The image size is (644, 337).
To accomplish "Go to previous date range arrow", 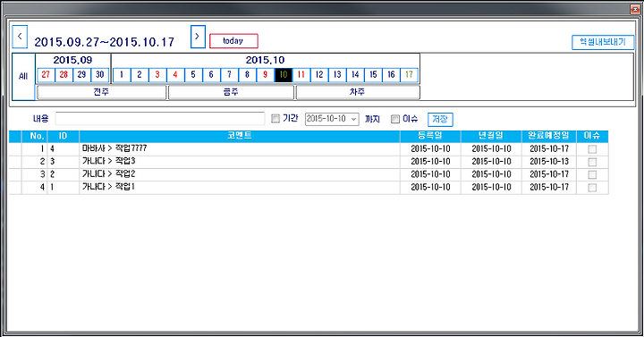I will (20, 37).
